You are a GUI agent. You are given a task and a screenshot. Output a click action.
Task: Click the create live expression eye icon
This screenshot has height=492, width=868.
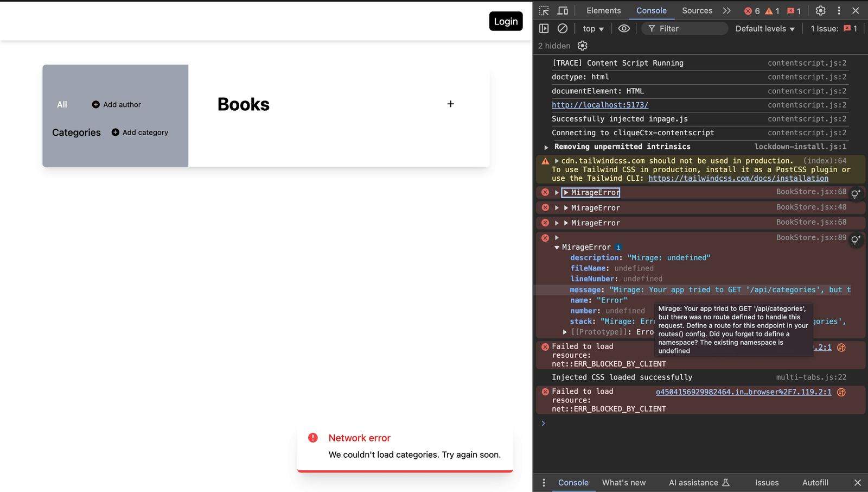[x=623, y=28]
